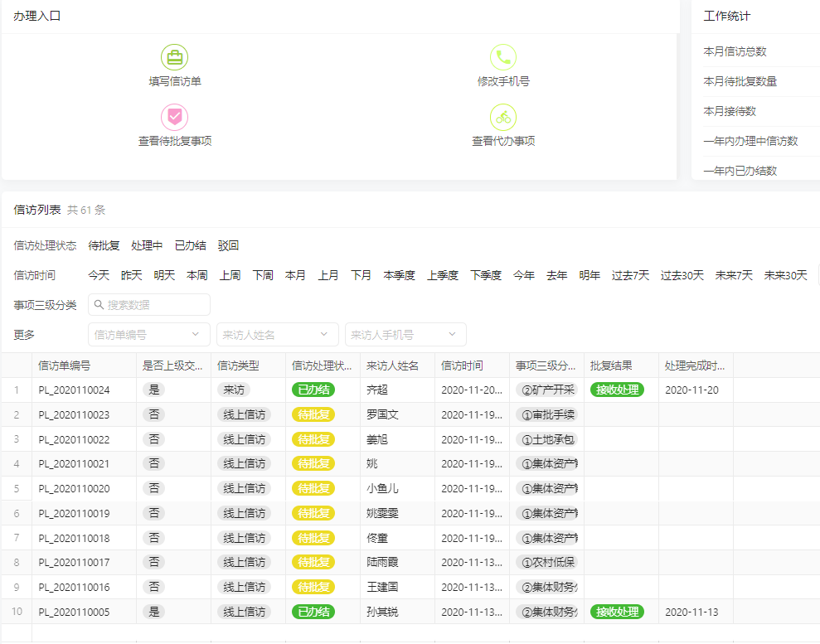Click the magnifier icon in 事项三级分类 search

pyautogui.click(x=98, y=305)
